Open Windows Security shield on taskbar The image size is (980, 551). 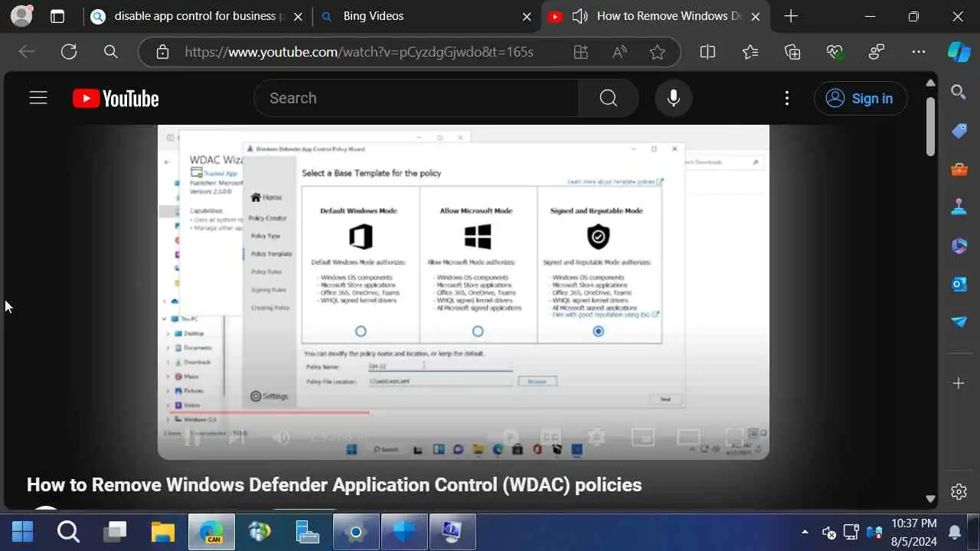point(404,532)
